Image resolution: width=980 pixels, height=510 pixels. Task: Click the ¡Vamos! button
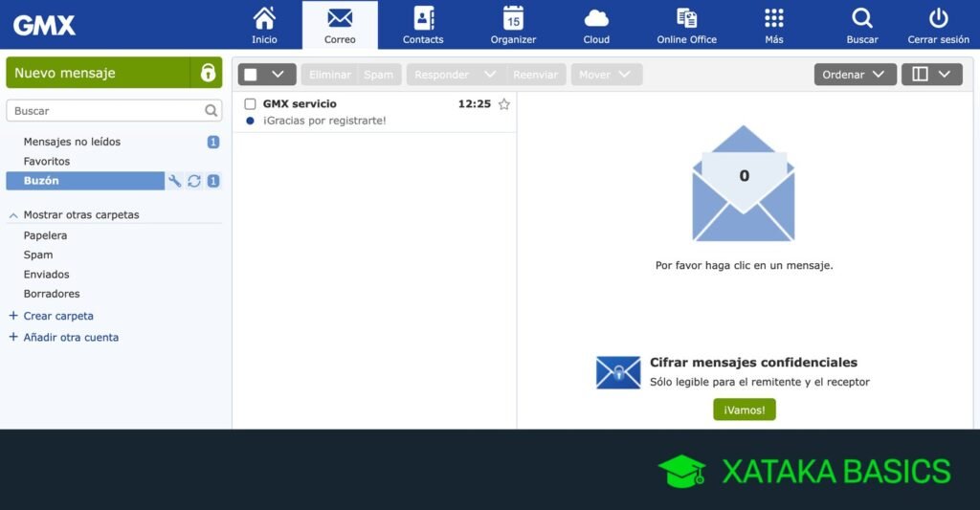(744, 410)
